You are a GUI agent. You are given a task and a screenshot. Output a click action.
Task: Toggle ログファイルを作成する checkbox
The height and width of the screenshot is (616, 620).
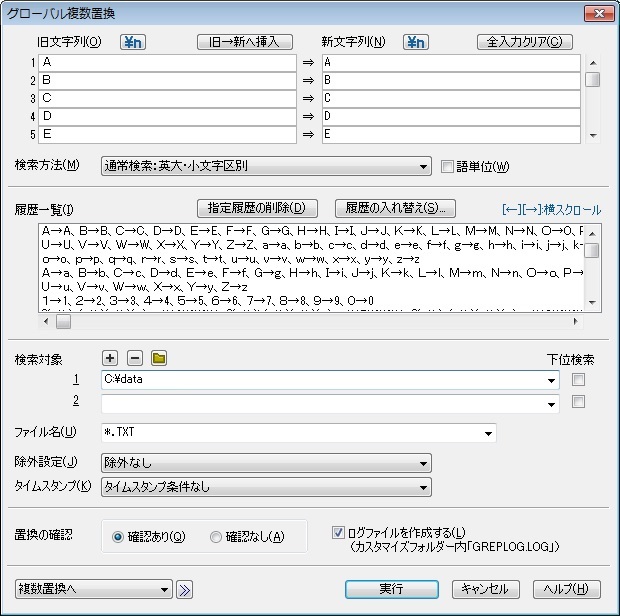338,533
